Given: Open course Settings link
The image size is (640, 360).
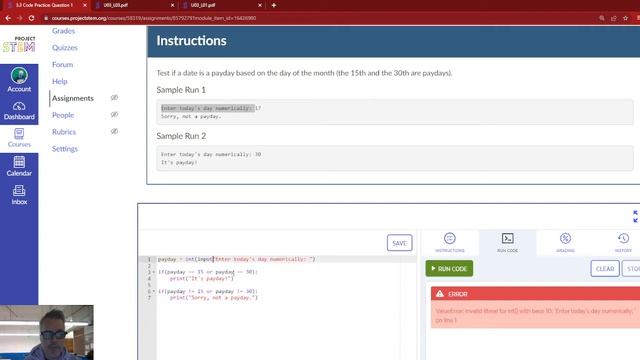Looking at the screenshot, I should (x=64, y=149).
